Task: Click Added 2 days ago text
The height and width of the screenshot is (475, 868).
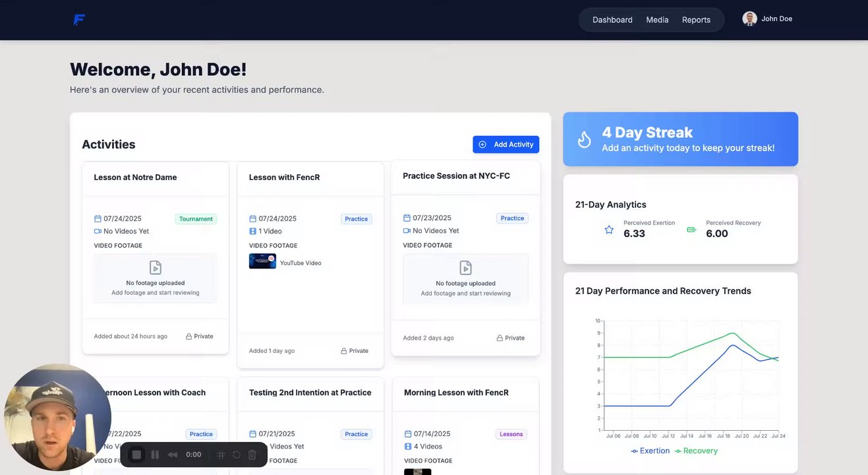Action: (428, 338)
